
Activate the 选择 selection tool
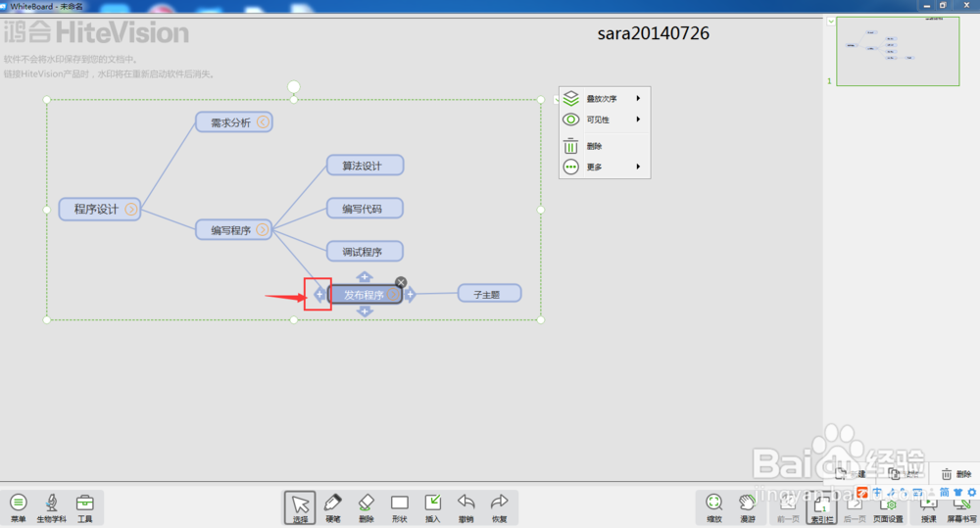coord(300,507)
